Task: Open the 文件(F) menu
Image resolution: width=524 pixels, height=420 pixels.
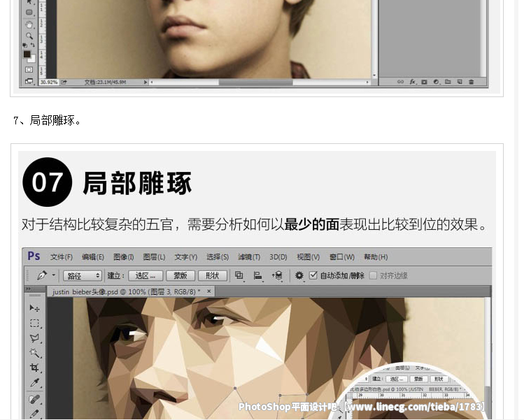Action: (61, 257)
